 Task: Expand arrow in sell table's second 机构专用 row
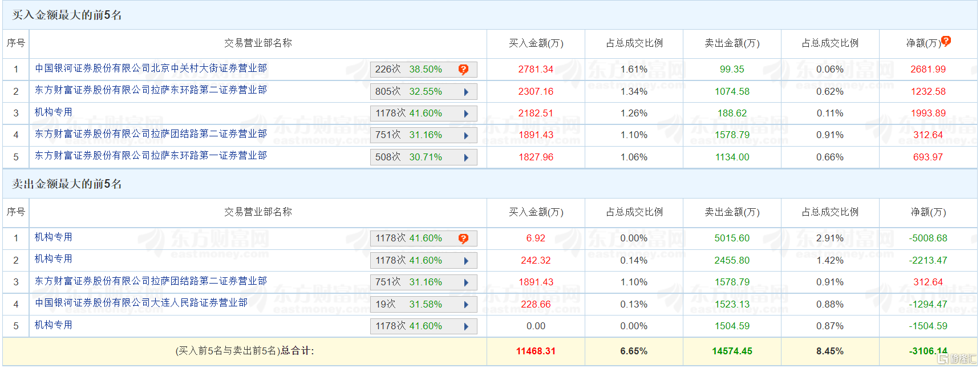(466, 261)
